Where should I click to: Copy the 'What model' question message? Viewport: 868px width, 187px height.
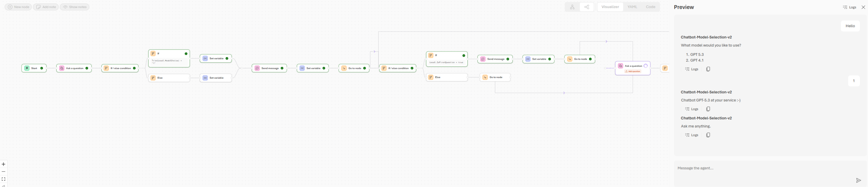(708, 69)
